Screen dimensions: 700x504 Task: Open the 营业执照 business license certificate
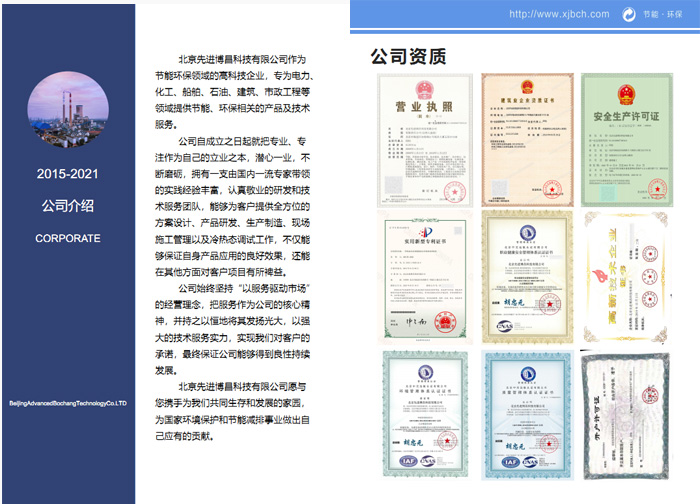(x=425, y=137)
